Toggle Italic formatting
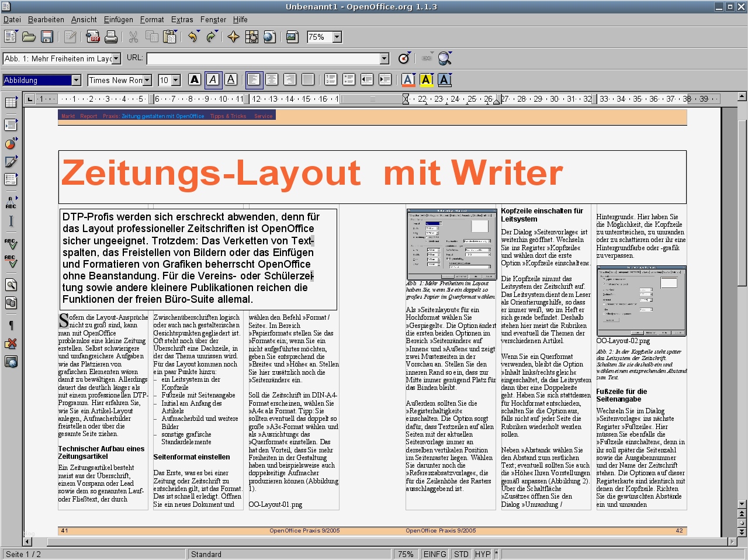 click(213, 79)
